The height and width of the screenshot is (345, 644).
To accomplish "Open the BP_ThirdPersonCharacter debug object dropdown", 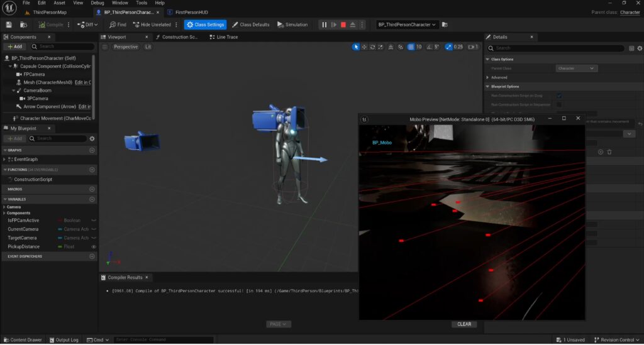I will tap(407, 25).
